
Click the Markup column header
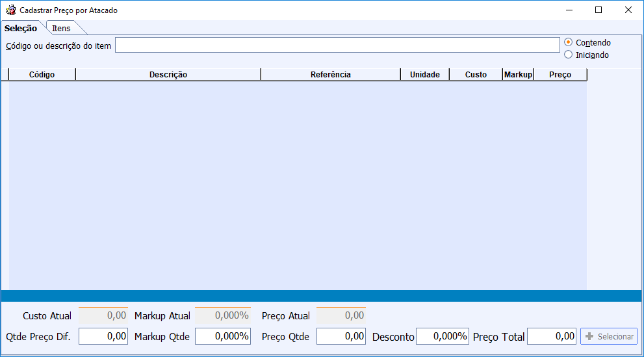click(x=518, y=75)
